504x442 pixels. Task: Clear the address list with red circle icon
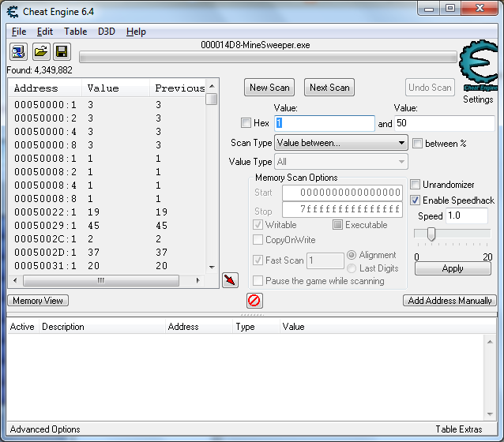254,301
